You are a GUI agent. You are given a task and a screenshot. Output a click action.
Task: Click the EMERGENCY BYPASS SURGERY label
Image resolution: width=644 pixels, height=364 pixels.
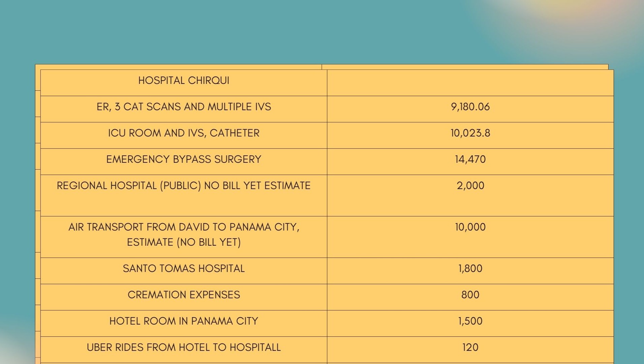coord(184,159)
